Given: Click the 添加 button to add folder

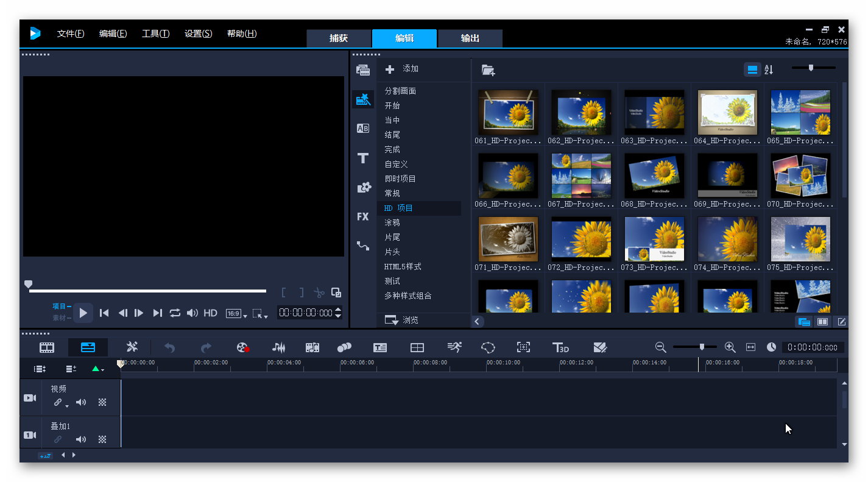Looking at the screenshot, I should point(402,69).
